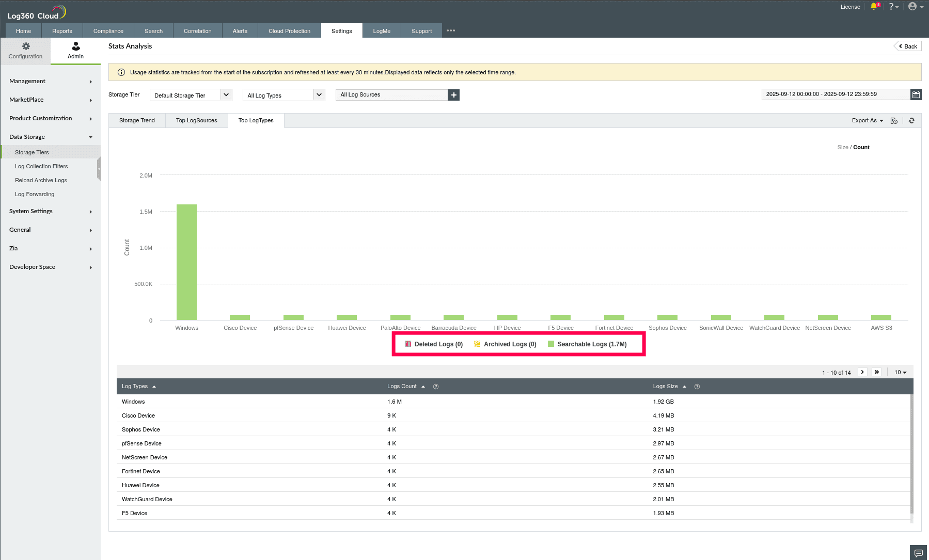This screenshot has height=560, width=929.
Task: Open the date range calendar icon
Action: click(x=916, y=94)
